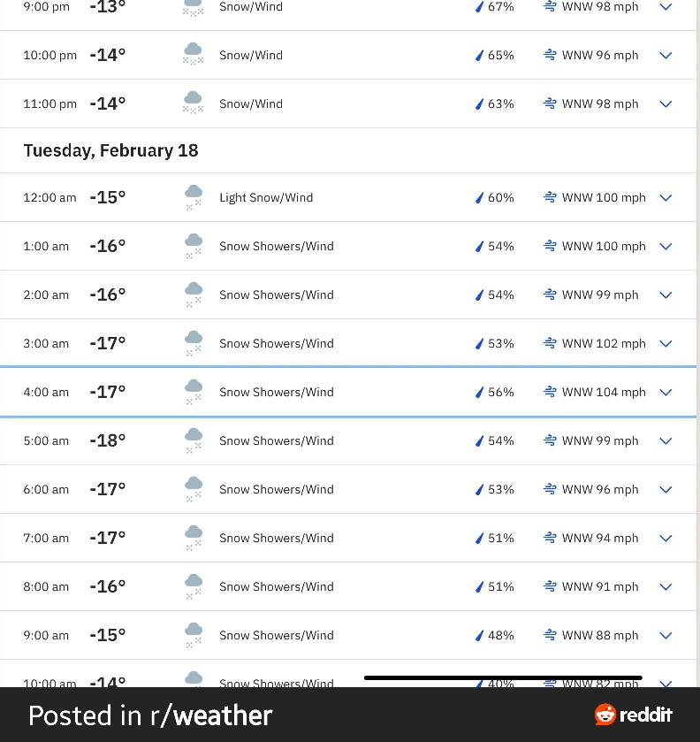
Task: Click the wind icon beside WNW 88 mph
Action: [x=550, y=635]
